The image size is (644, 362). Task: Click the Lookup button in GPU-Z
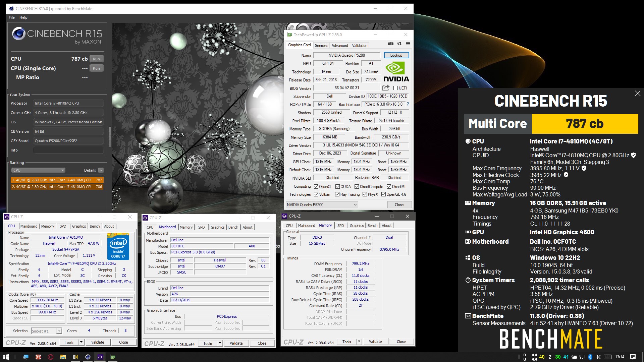396,55
